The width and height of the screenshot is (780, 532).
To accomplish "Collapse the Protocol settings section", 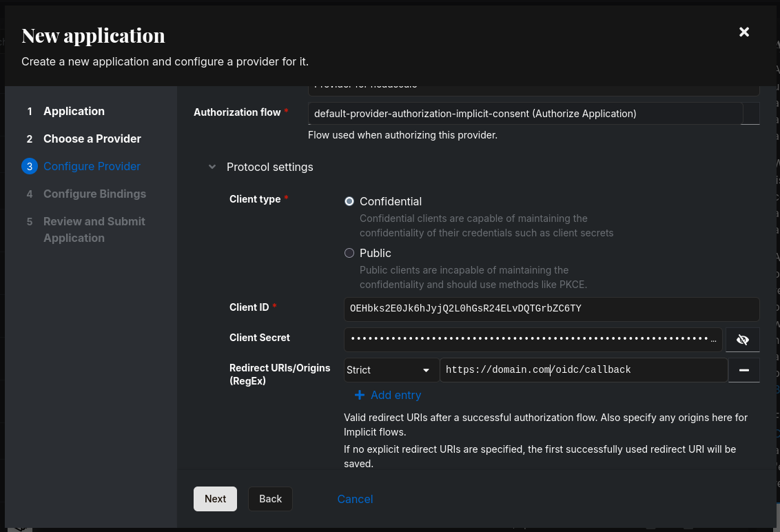I will point(213,167).
